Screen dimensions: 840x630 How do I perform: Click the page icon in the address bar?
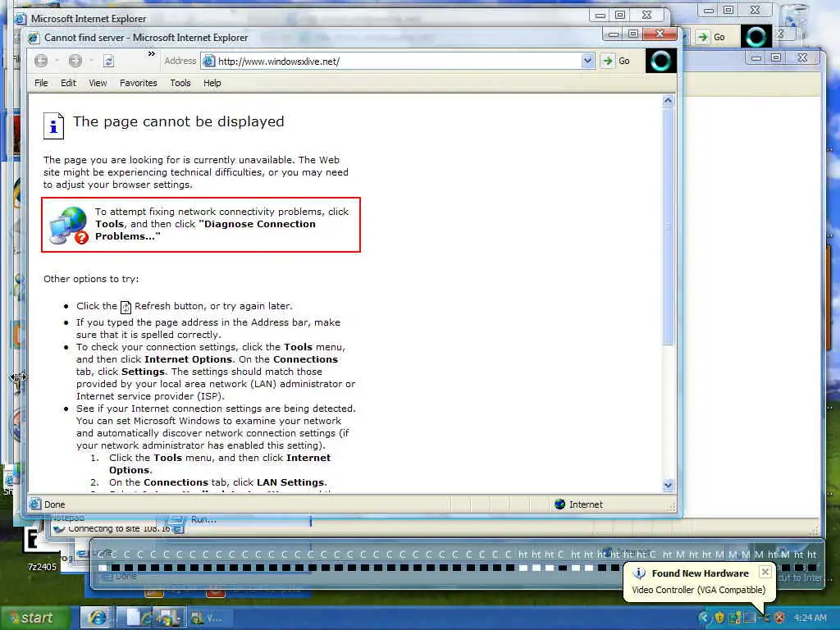coord(209,61)
